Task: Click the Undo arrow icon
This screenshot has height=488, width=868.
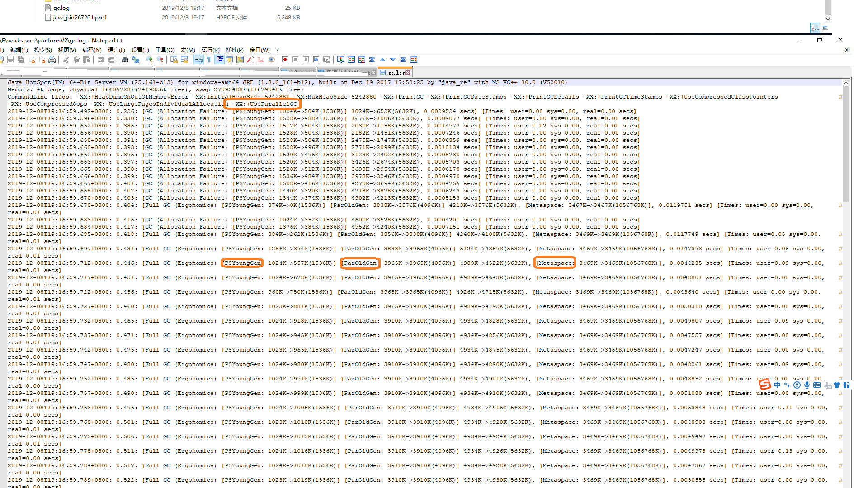Action: (x=101, y=60)
